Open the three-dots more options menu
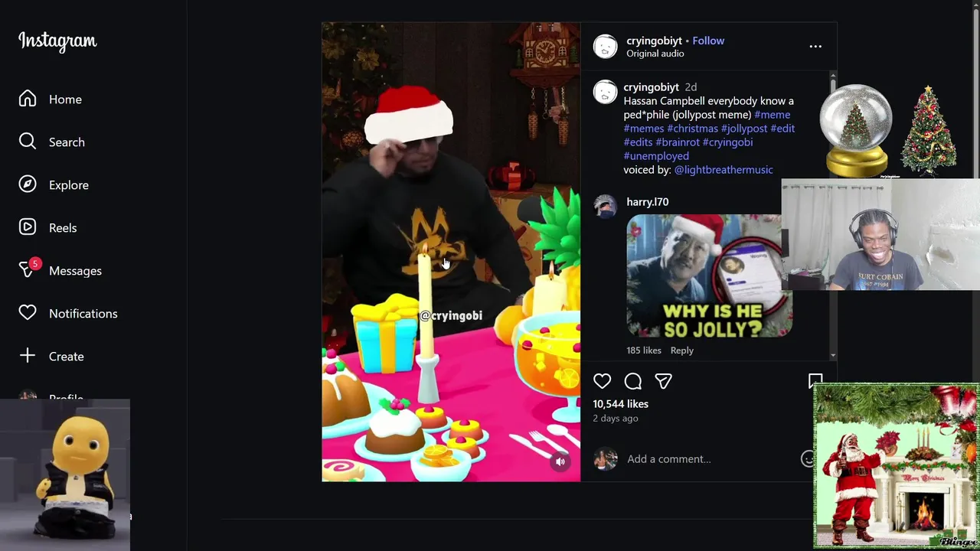This screenshot has height=551, width=980. [x=815, y=47]
